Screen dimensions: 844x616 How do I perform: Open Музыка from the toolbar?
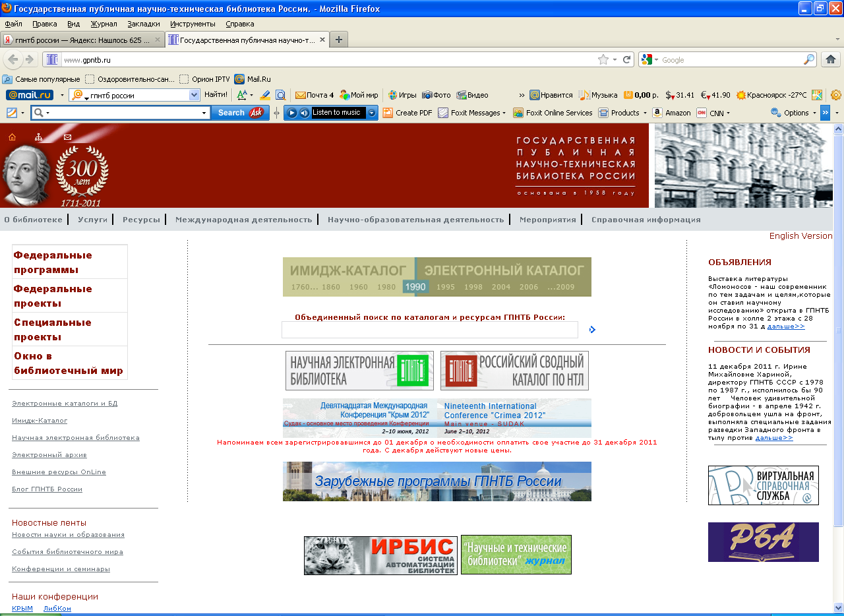(598, 95)
